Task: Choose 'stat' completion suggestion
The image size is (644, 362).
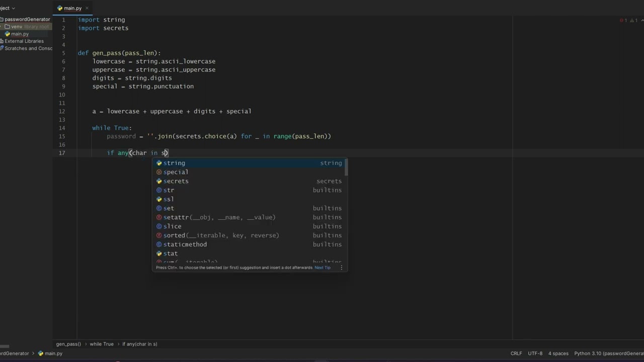Action: tap(249, 253)
